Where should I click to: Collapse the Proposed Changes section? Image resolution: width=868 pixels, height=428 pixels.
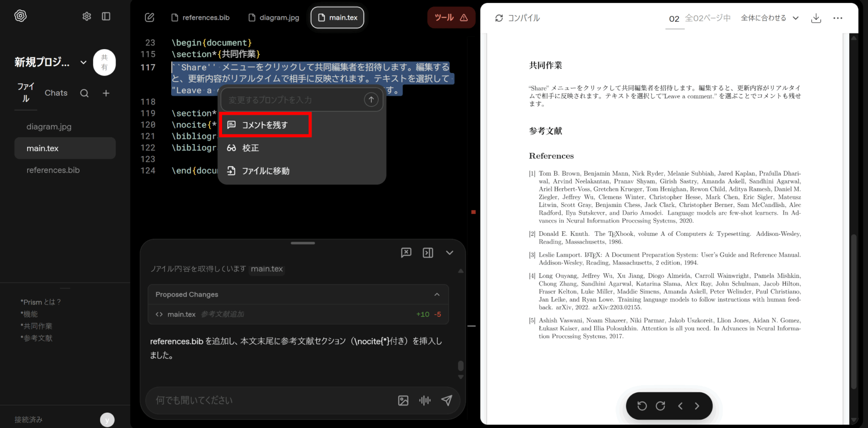click(x=437, y=294)
